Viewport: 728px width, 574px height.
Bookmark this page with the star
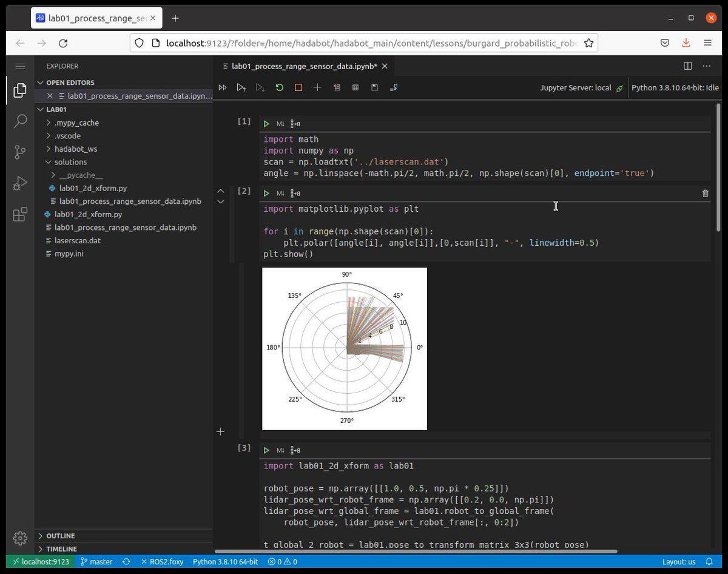pyautogui.click(x=588, y=43)
